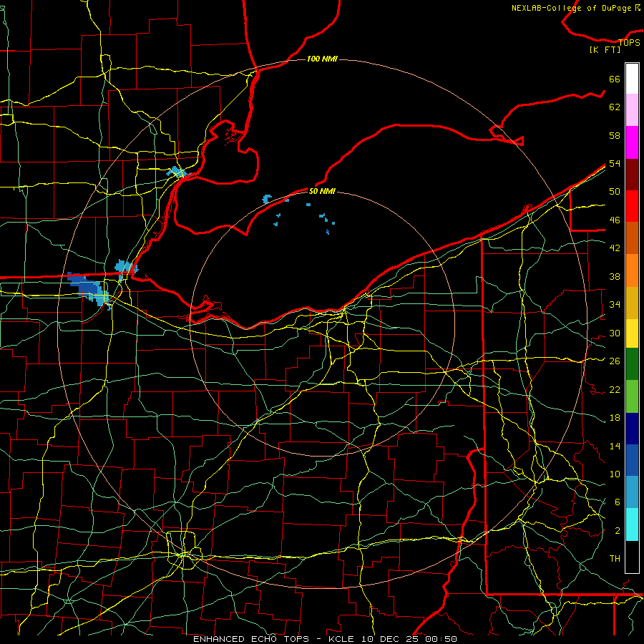
Task: Click the TOPS legend title
Action: (x=629, y=42)
